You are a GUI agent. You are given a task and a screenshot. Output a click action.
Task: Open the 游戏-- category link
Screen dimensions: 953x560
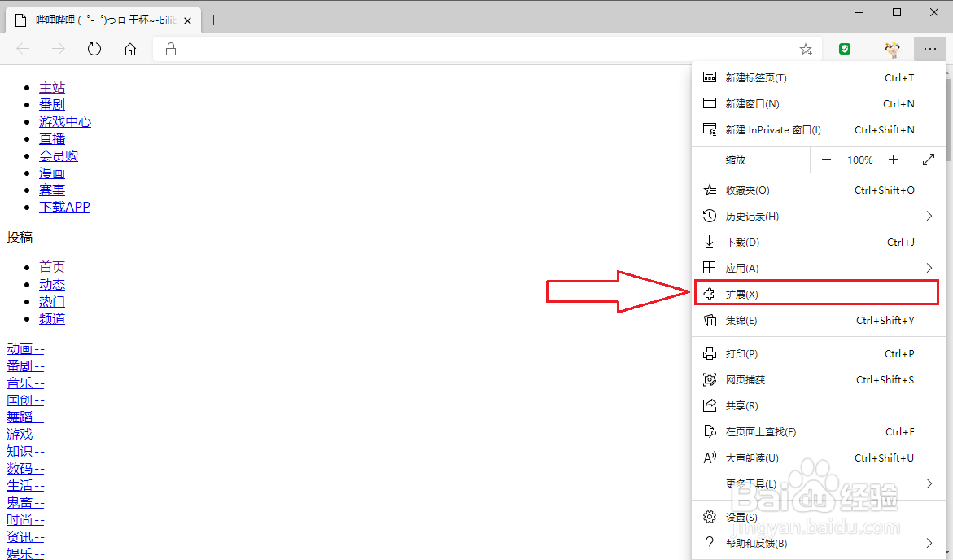[x=25, y=434]
